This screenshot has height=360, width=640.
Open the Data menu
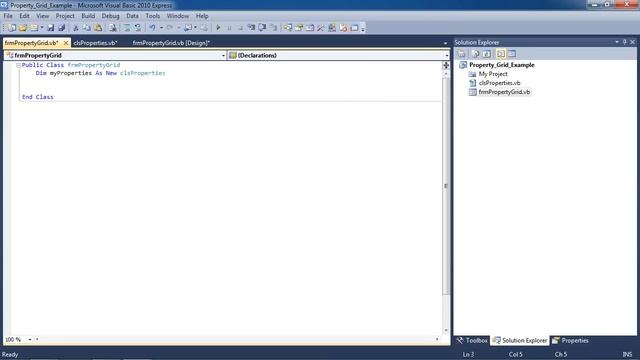point(132,16)
